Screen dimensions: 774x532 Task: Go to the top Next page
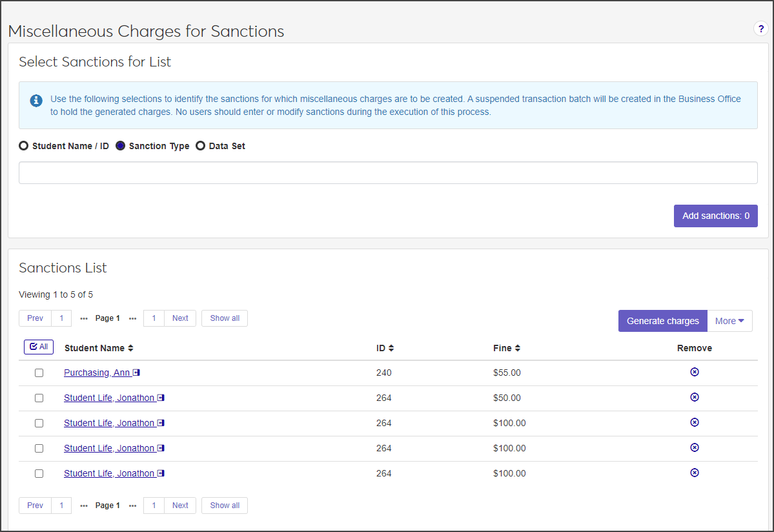[180, 318]
